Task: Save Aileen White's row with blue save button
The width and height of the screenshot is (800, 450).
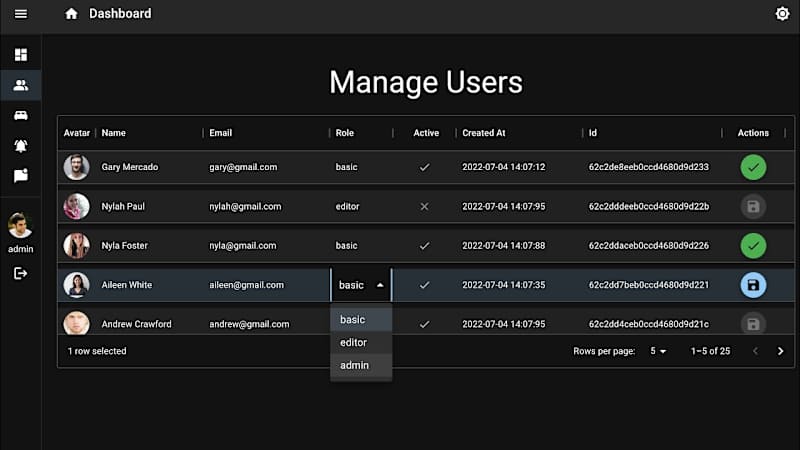Action: click(x=753, y=285)
